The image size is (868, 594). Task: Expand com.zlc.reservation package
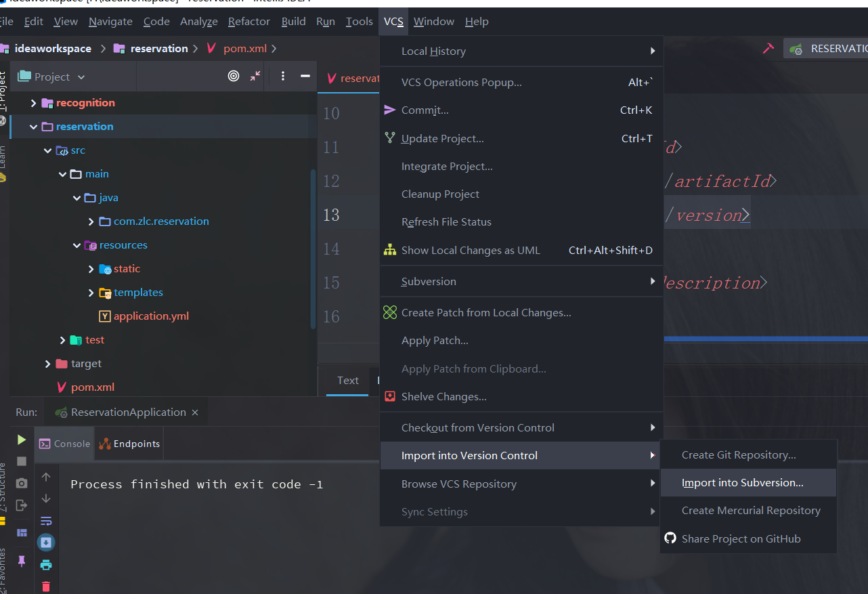91,221
